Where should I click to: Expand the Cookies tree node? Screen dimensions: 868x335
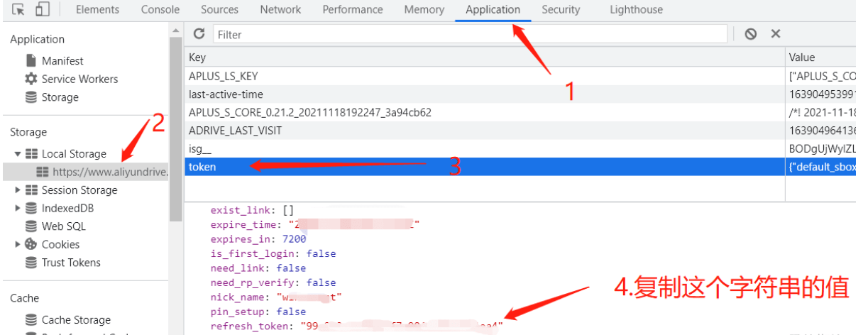point(18,244)
